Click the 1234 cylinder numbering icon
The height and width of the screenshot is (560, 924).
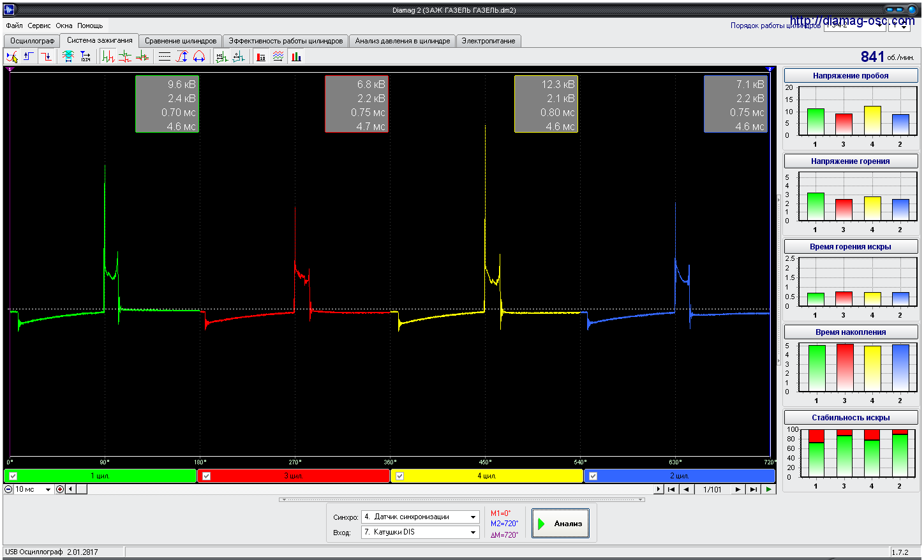coord(85,57)
